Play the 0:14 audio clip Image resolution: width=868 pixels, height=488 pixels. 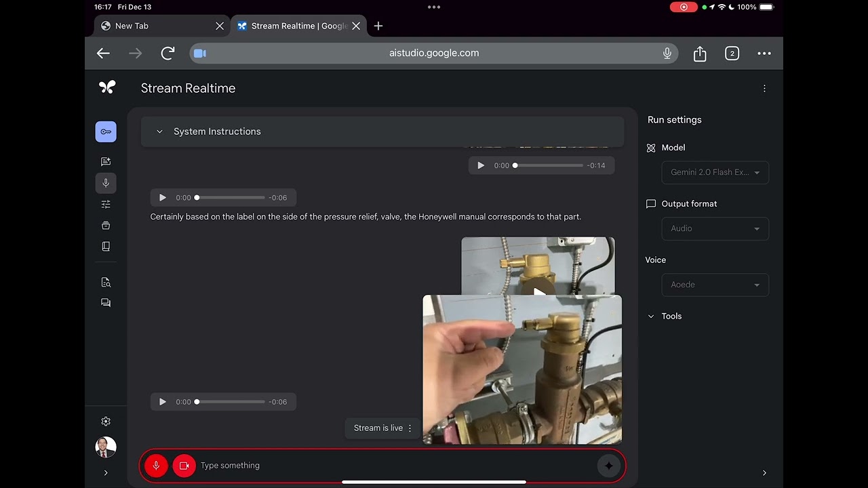click(x=481, y=165)
